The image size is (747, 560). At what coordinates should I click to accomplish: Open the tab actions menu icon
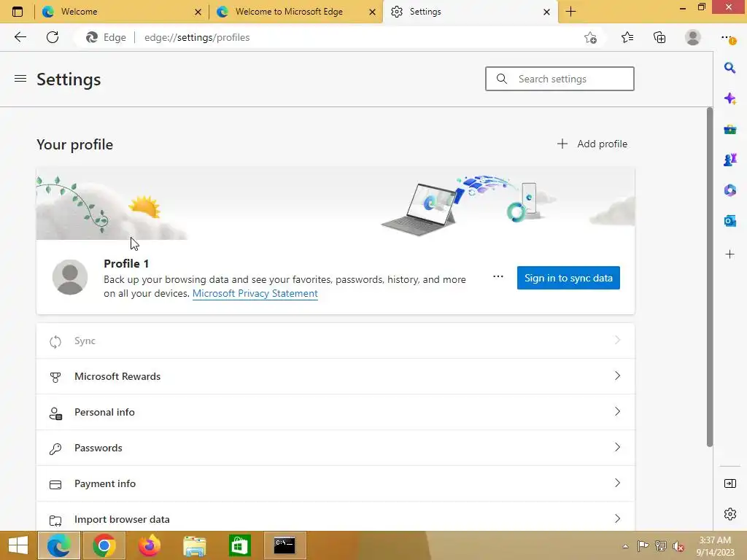(18, 12)
